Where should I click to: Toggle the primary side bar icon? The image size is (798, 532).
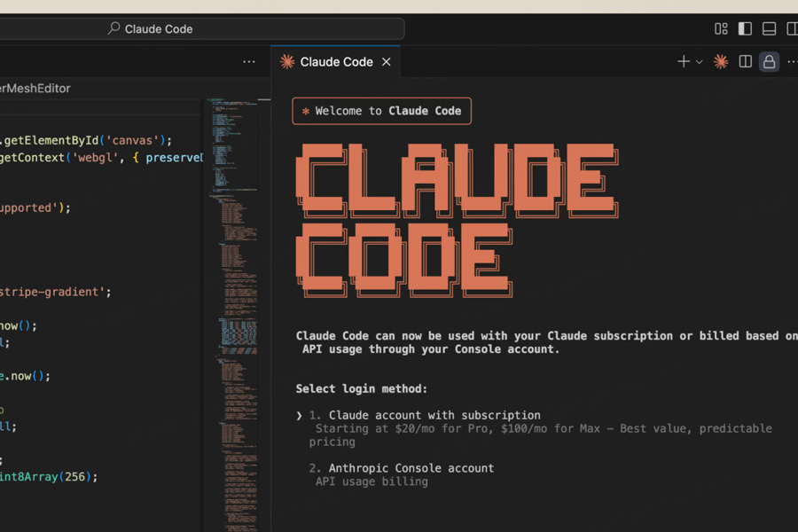[745, 29]
